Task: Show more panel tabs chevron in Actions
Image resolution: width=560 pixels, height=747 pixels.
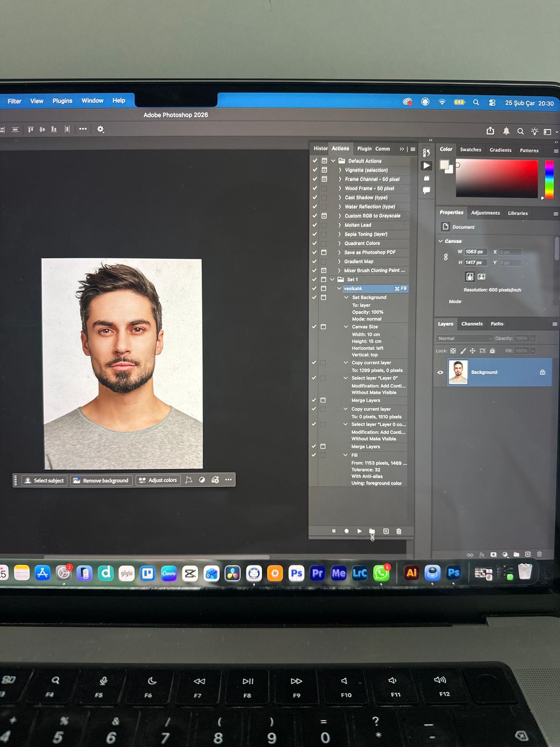Action: (x=402, y=149)
